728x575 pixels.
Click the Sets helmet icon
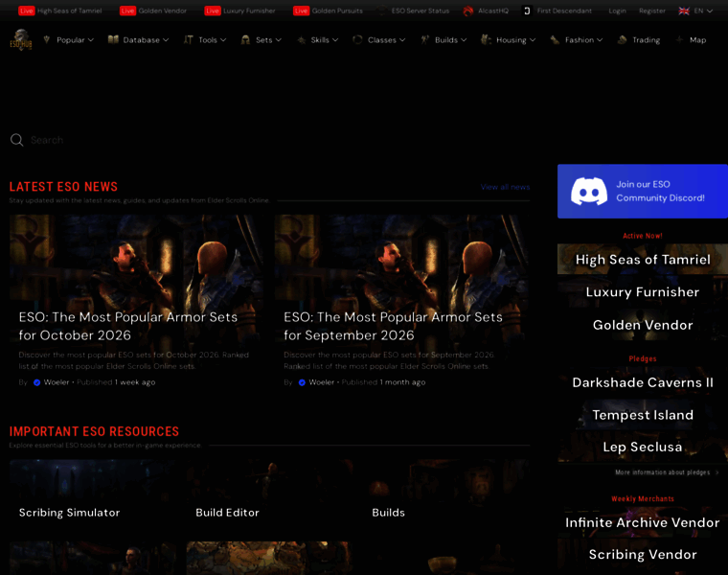tap(245, 40)
